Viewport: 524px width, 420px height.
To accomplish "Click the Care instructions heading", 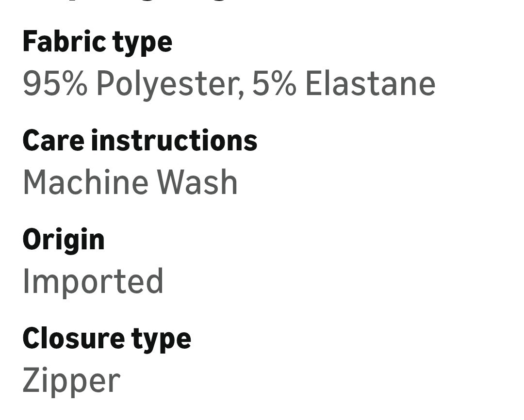I will pos(140,141).
